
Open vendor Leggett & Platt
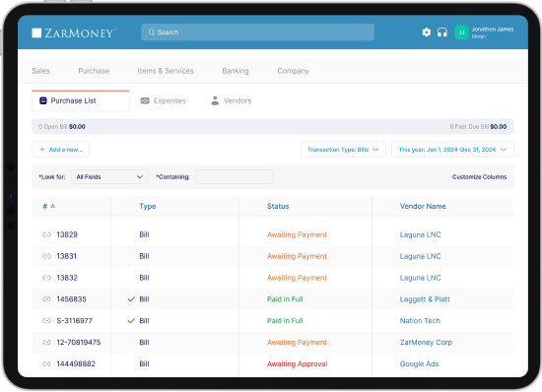(x=425, y=299)
